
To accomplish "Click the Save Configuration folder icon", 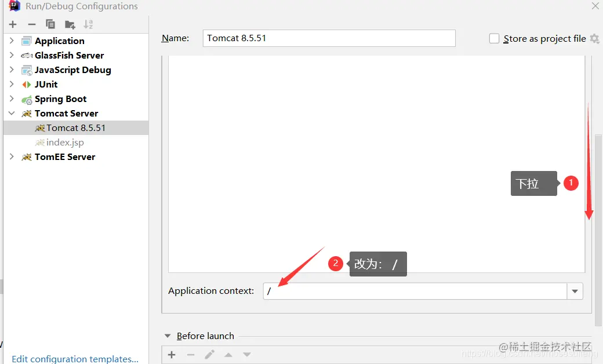I will coord(70,24).
